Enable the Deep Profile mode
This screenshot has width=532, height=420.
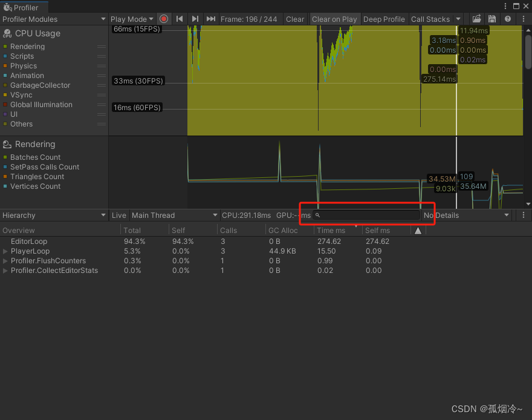384,19
